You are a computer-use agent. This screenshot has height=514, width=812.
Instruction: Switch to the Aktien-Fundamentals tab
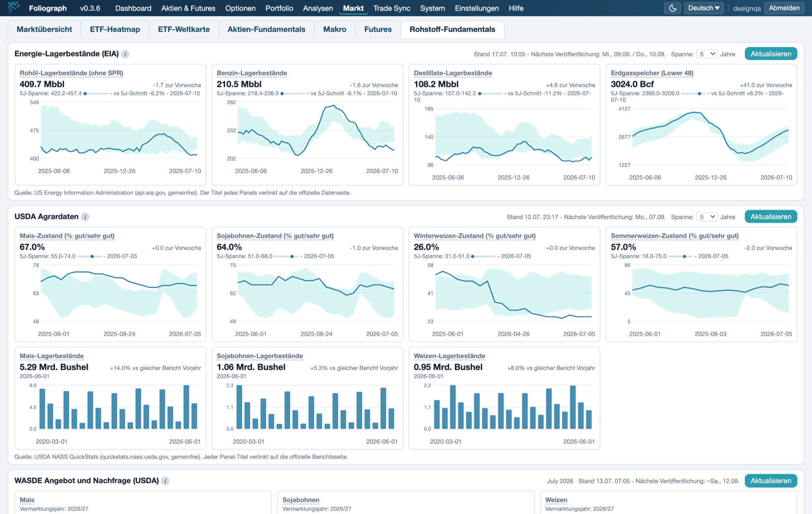[x=266, y=29]
